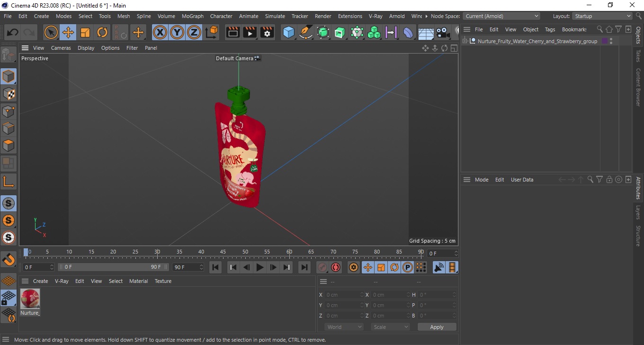Toggle timeline sound playback icon
Screen dimensions: 644x345
click(x=439, y=267)
